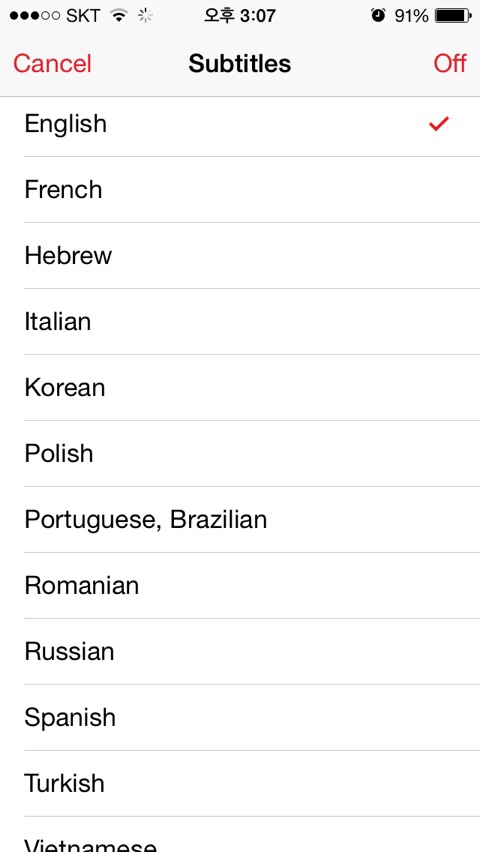The image size is (480, 852).
Task: Choose Hebrew subtitle option
Action: click(x=240, y=255)
